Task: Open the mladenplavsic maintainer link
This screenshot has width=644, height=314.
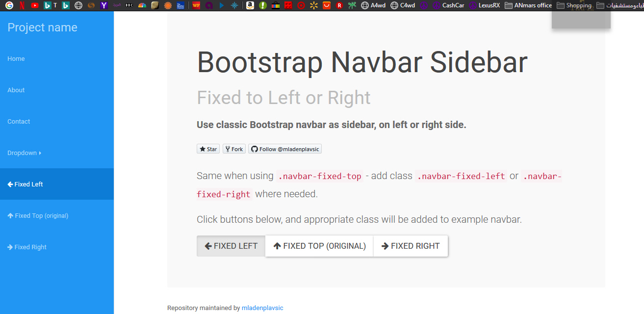Action: [x=262, y=308]
